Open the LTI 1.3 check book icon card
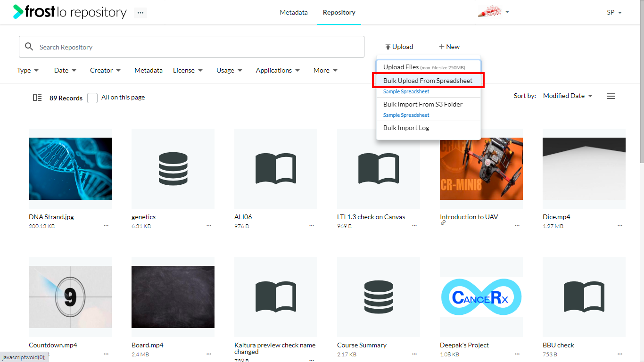The height and width of the screenshot is (362, 644). [379, 169]
